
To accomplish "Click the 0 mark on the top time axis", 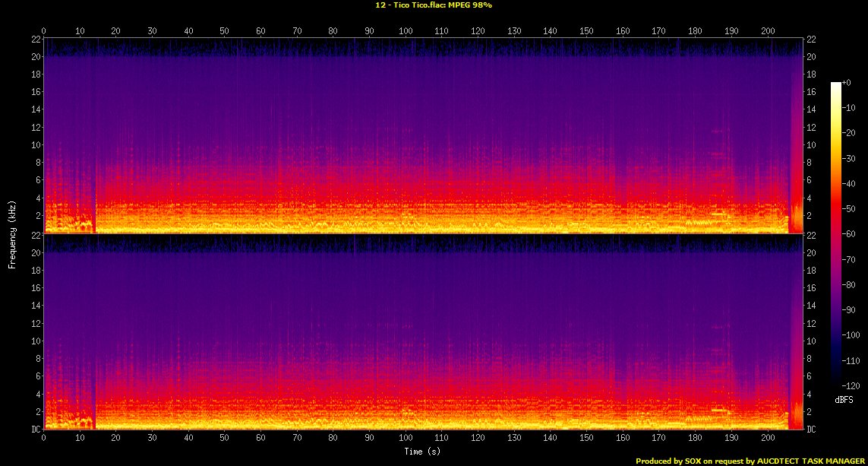I will (44, 30).
